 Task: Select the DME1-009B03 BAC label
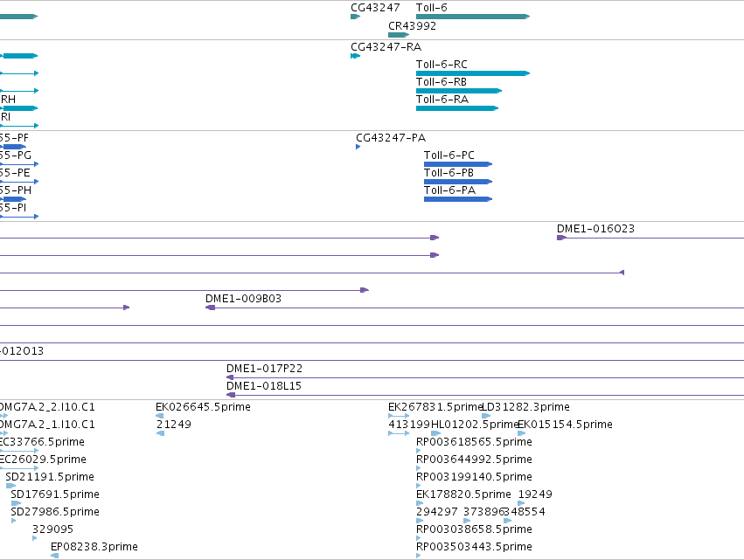(x=243, y=299)
